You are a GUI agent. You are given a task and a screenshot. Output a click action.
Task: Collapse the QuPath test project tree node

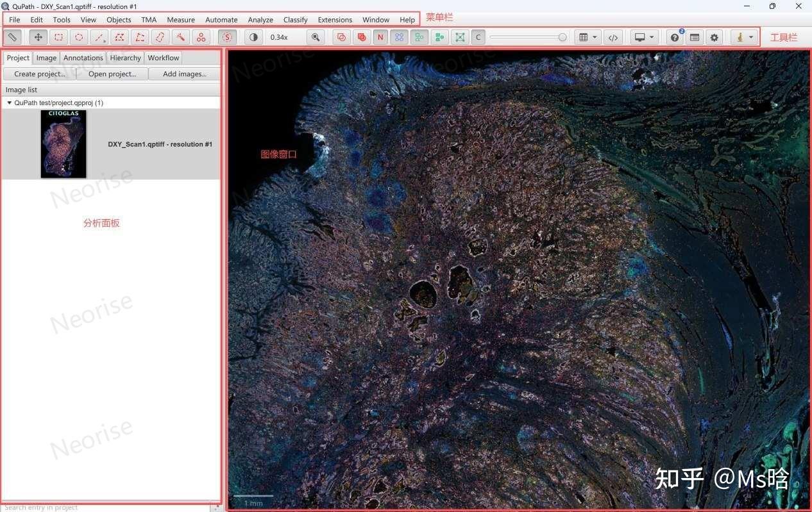click(x=10, y=103)
